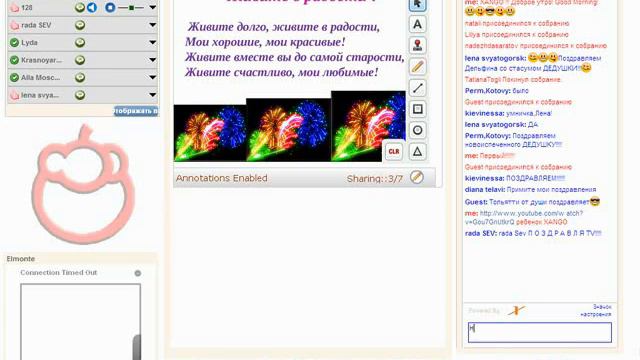Click the 'Perm,Kotovy: было' chat message
The image size is (640, 360).
tap(497, 91)
